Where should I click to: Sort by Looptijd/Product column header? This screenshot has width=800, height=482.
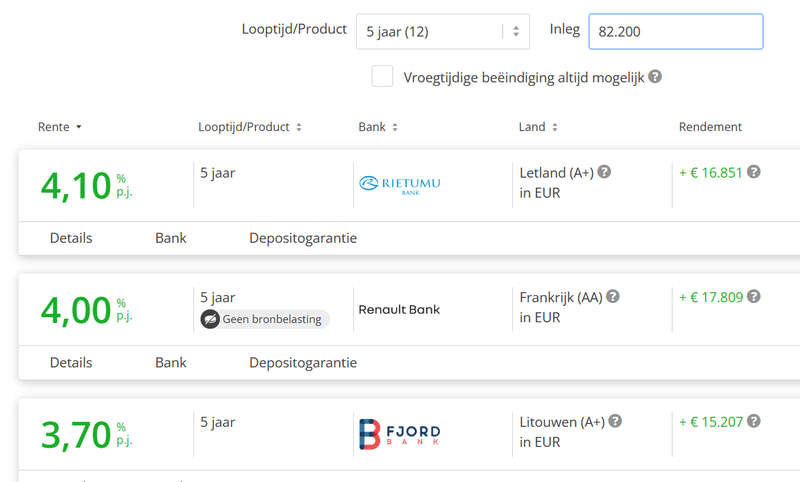coord(249,127)
